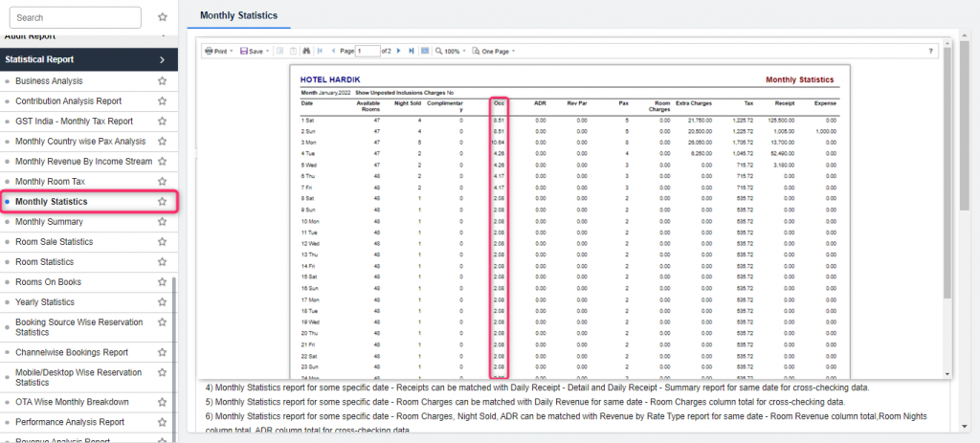Open the Rooms On Books report

tap(48, 282)
